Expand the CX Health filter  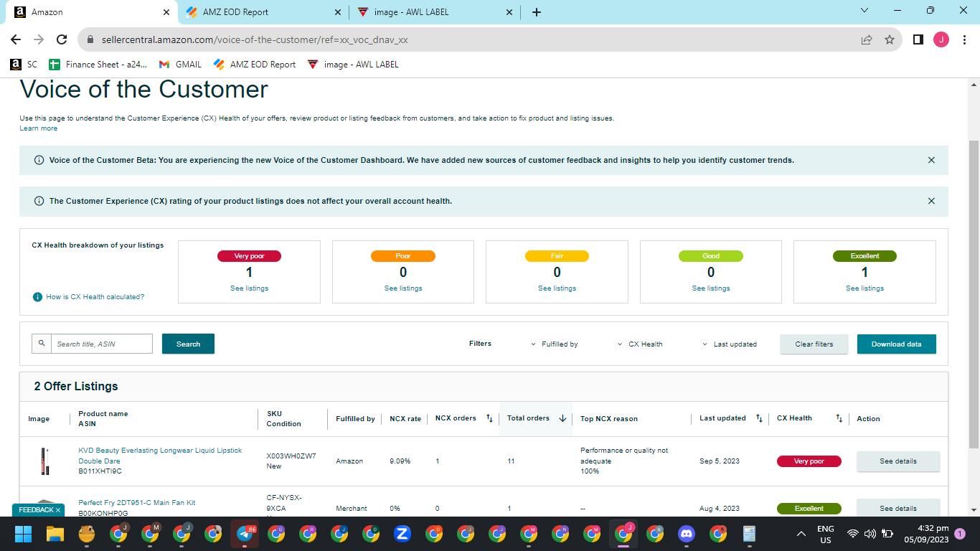point(641,344)
